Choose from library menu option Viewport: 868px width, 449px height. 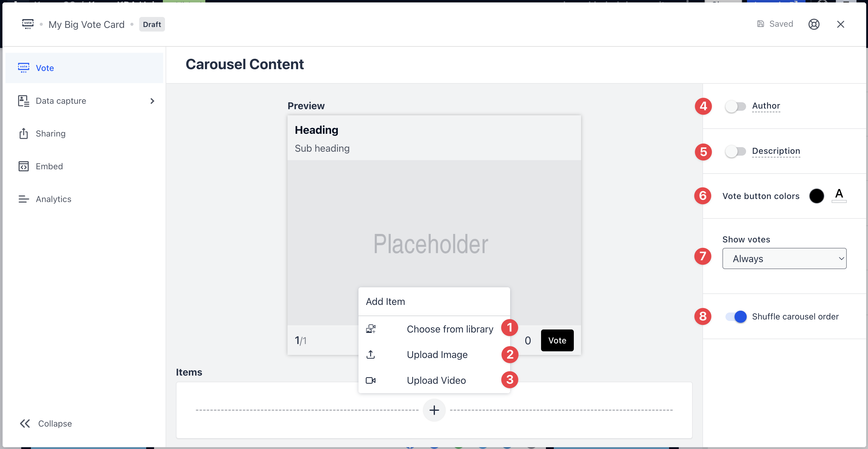pyautogui.click(x=449, y=329)
